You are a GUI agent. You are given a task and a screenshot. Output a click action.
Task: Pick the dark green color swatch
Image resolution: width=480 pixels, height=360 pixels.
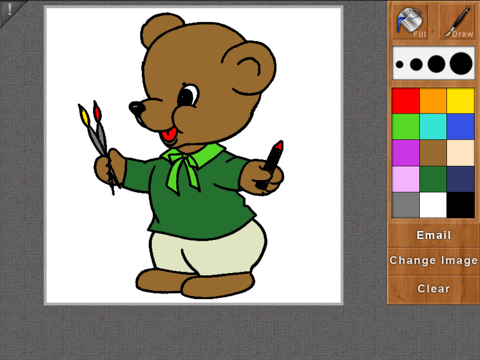[433, 179]
